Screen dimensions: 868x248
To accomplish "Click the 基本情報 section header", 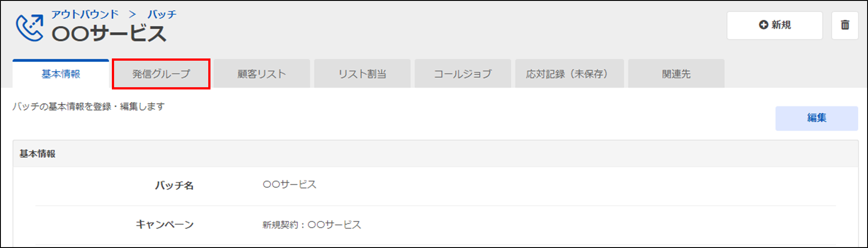I will (38, 154).
